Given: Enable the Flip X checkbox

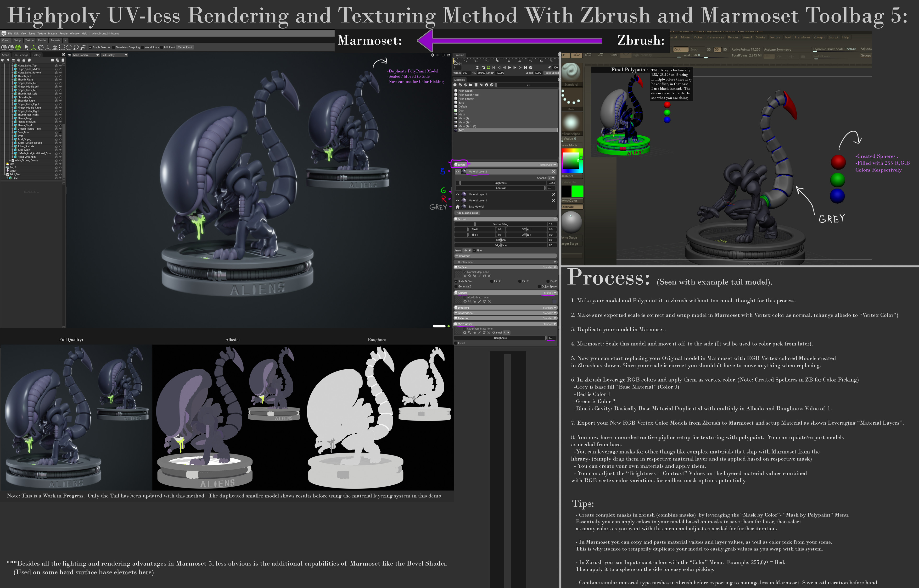Looking at the screenshot, I should tap(492, 281).
